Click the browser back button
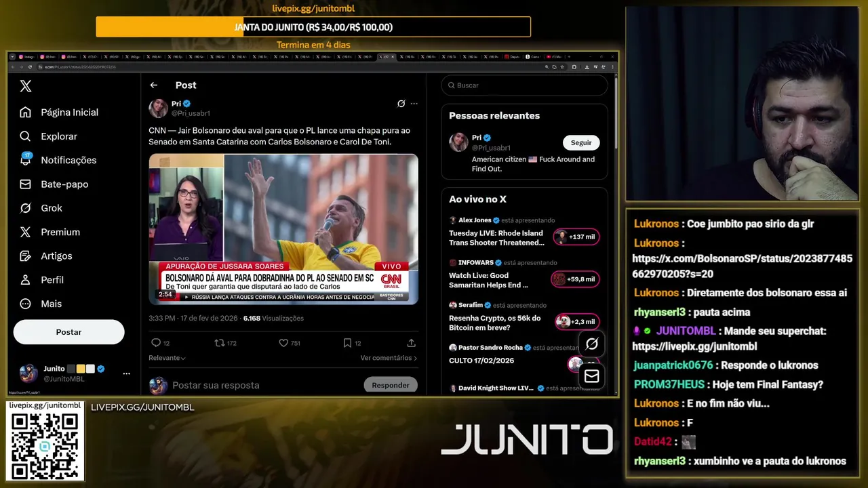The height and width of the screenshot is (488, 868). tap(14, 67)
